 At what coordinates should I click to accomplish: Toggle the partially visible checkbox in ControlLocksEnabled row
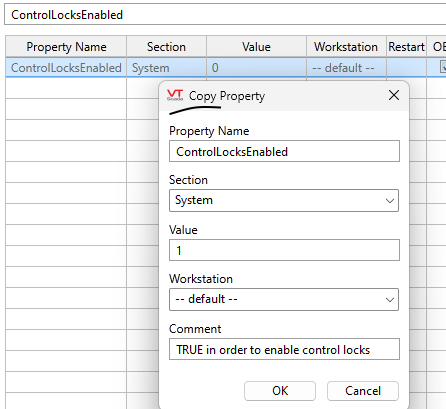tap(443, 67)
